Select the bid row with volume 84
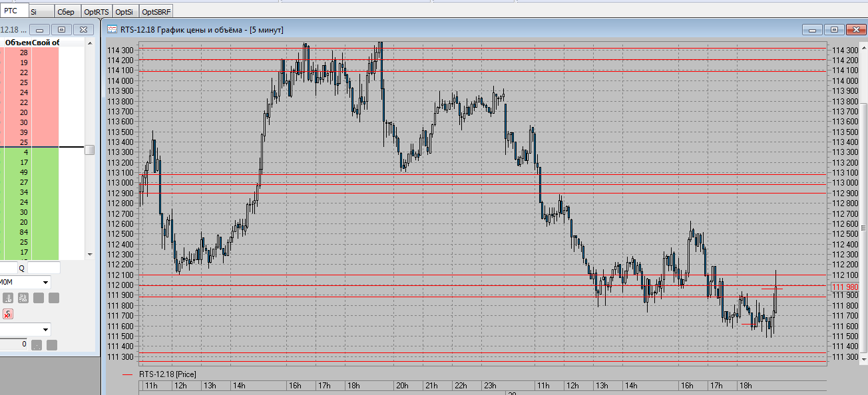 30,232
